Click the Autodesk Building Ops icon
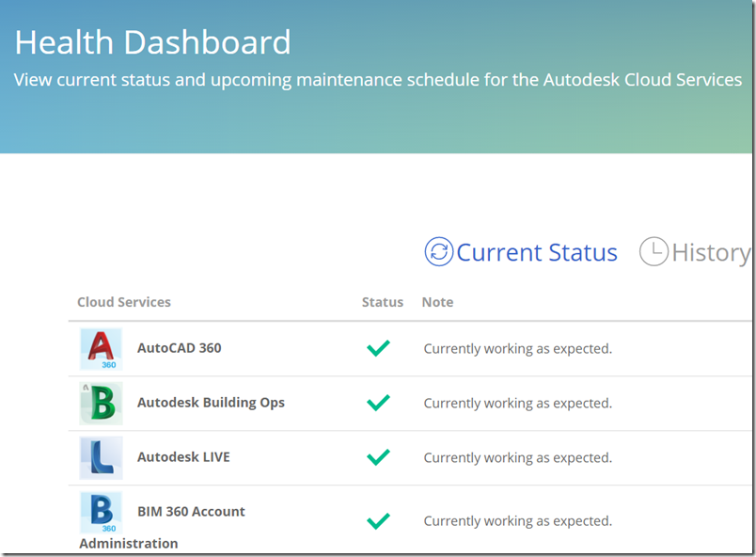Viewport: 756px width, 557px height. click(101, 403)
